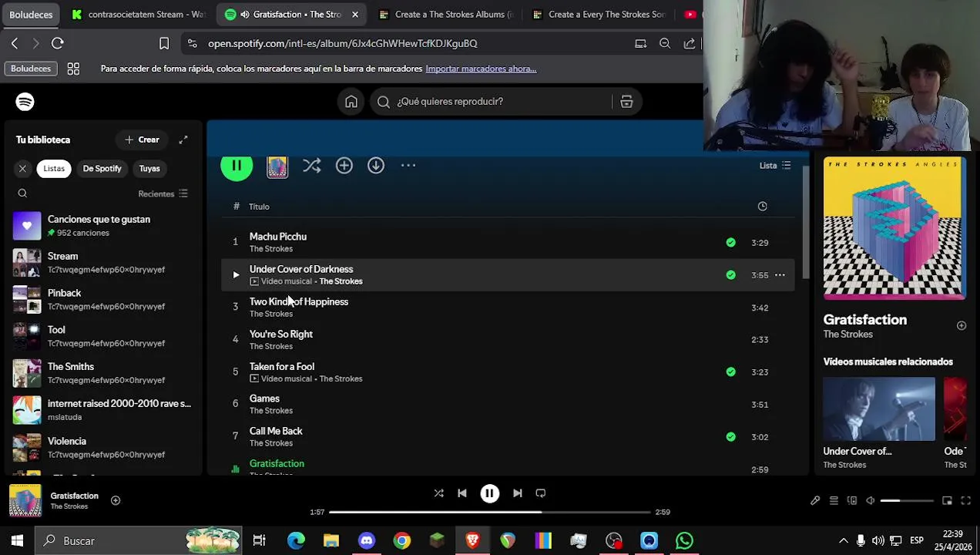Open the mini player
Viewport: 980px width, 555px height.
pos(948,501)
